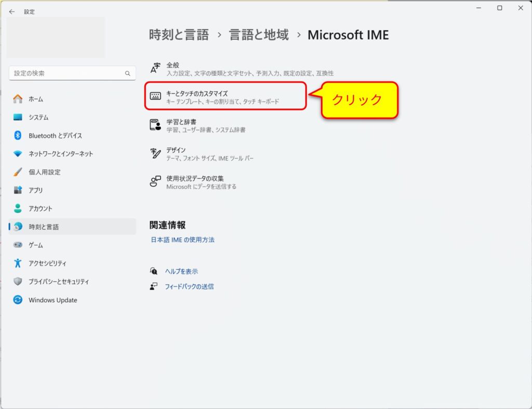
Task: Click the 時刻と言語 globe clock icon
Action: pos(18,227)
